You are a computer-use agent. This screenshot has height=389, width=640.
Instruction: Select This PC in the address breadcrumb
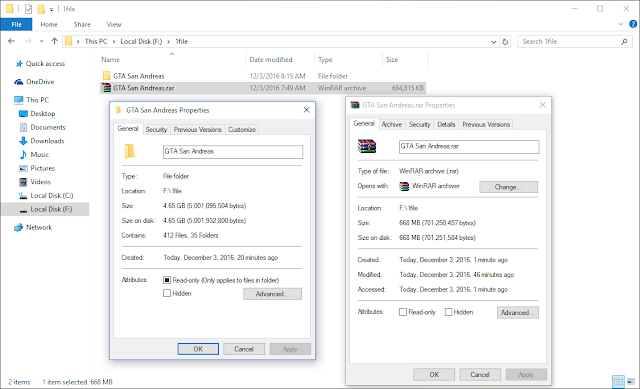[x=96, y=42]
